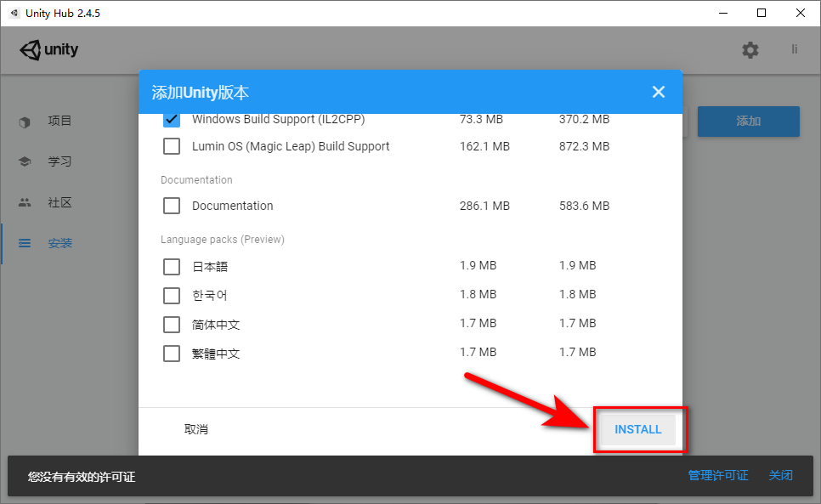Click 取消 to cancel the dialog
821x504 pixels.
pyautogui.click(x=195, y=429)
